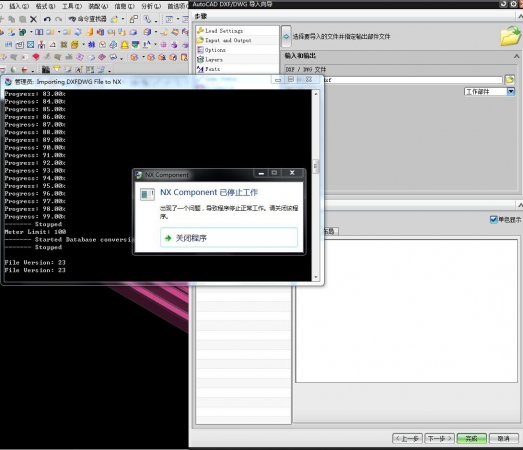Collapse the 输入和输出 section
The image size is (523, 450).
point(517,56)
